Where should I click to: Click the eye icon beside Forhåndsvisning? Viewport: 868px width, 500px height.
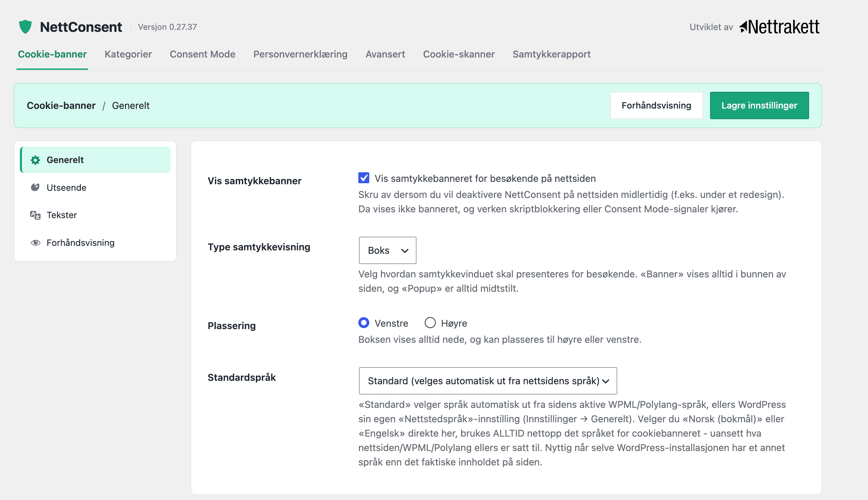(x=35, y=243)
